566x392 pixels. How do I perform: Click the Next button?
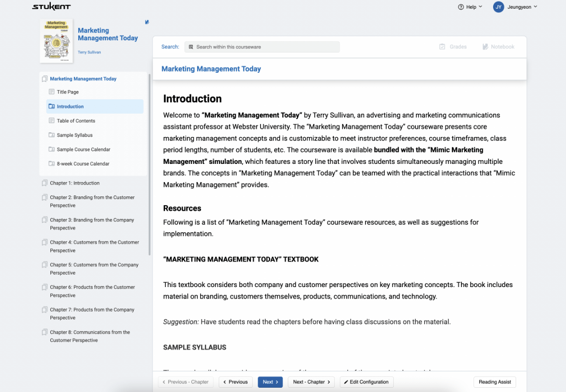[270, 382]
